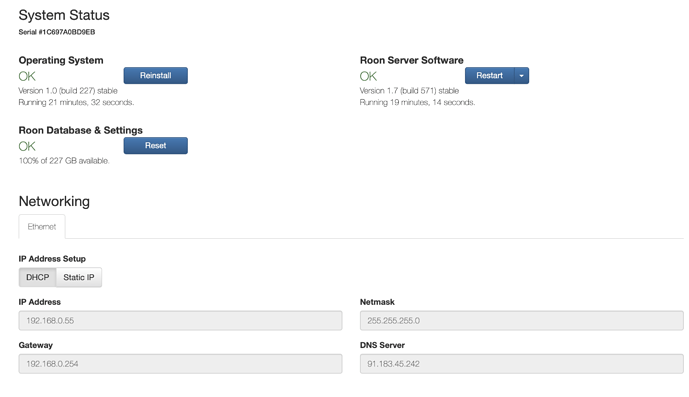Image resolution: width=689 pixels, height=397 pixels.
Task: Click the DNS Server field 91.183.45.242
Action: point(522,364)
